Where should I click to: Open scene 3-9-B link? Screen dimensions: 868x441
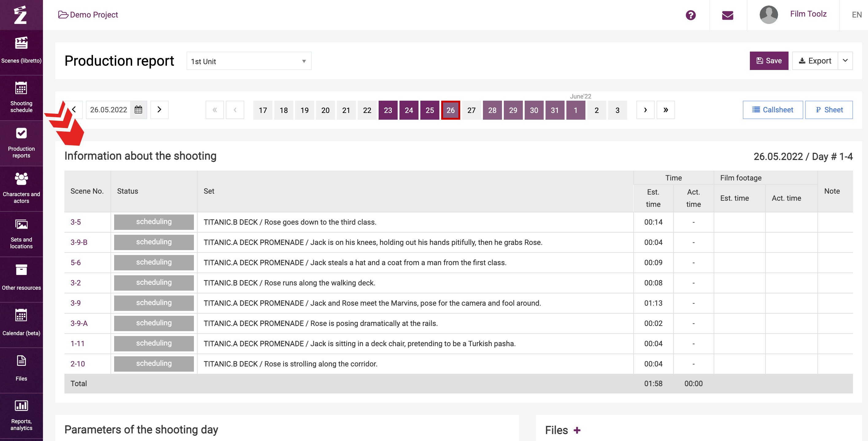point(79,242)
